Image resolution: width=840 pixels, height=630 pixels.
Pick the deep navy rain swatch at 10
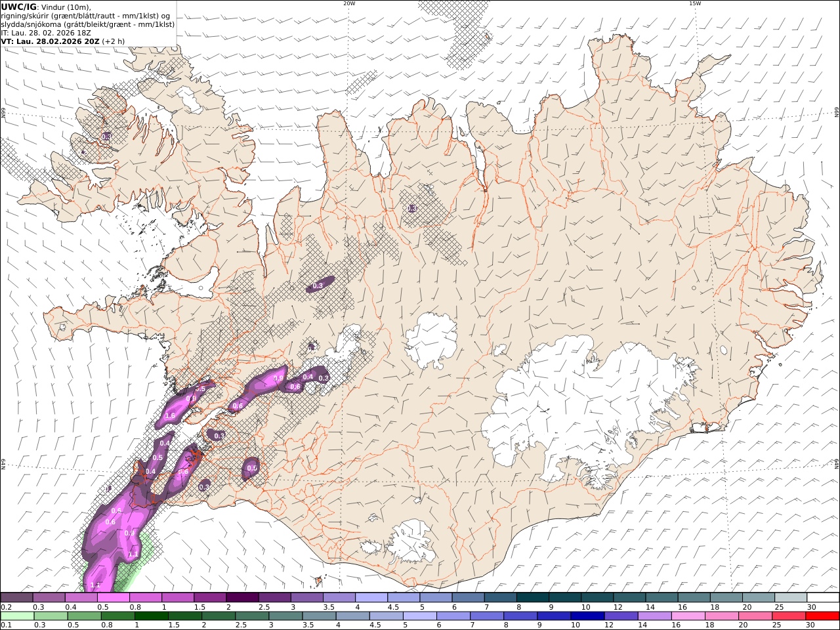pyautogui.click(x=587, y=616)
